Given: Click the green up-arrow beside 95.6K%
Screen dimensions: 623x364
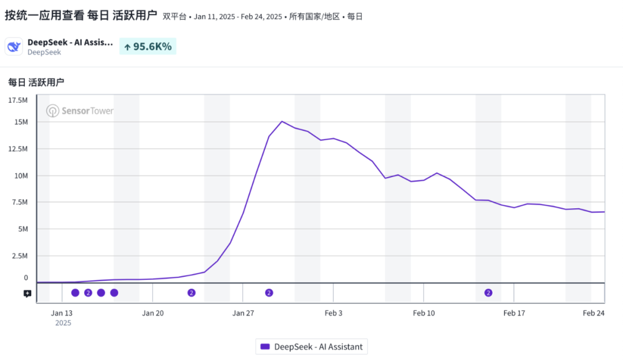Looking at the screenshot, I should tap(127, 47).
